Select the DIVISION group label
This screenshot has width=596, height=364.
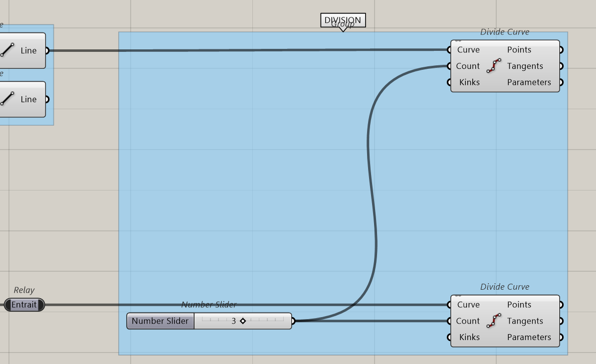[343, 20]
